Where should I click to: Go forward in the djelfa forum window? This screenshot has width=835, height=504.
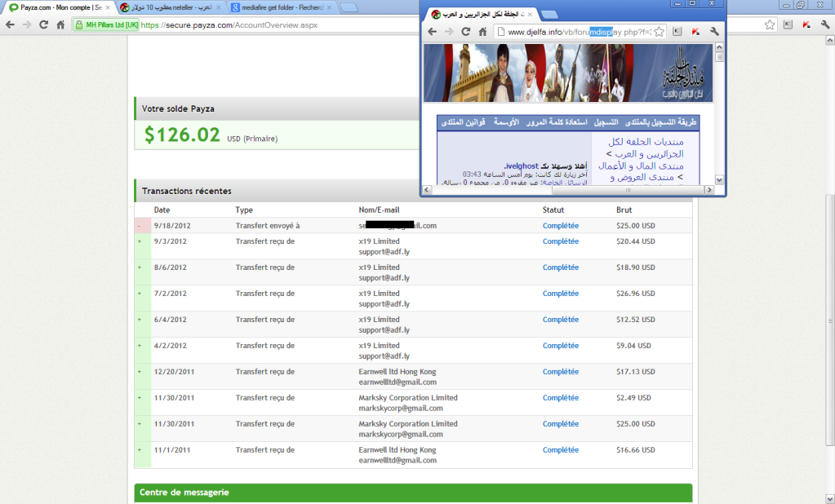point(449,32)
